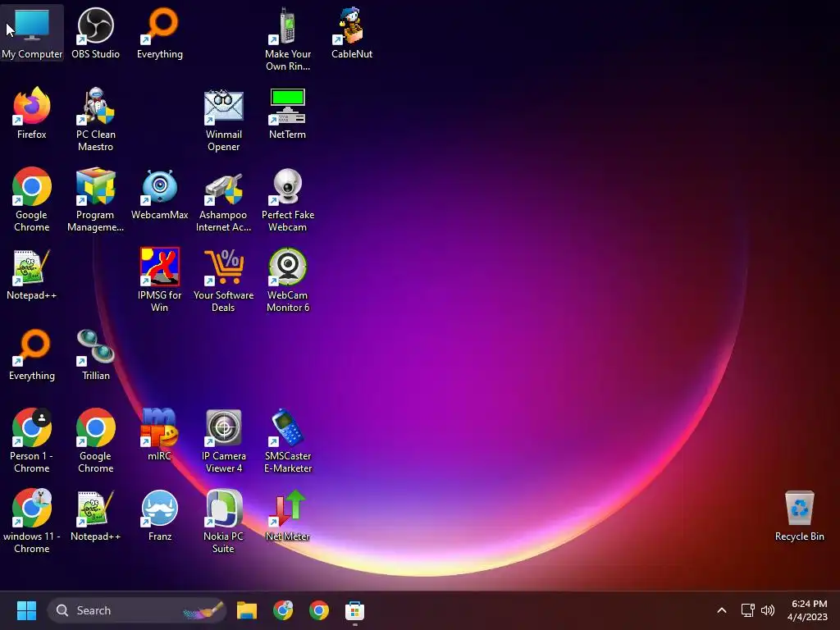Open the Windows Start menu
This screenshot has height=630, width=840.
(x=26, y=610)
